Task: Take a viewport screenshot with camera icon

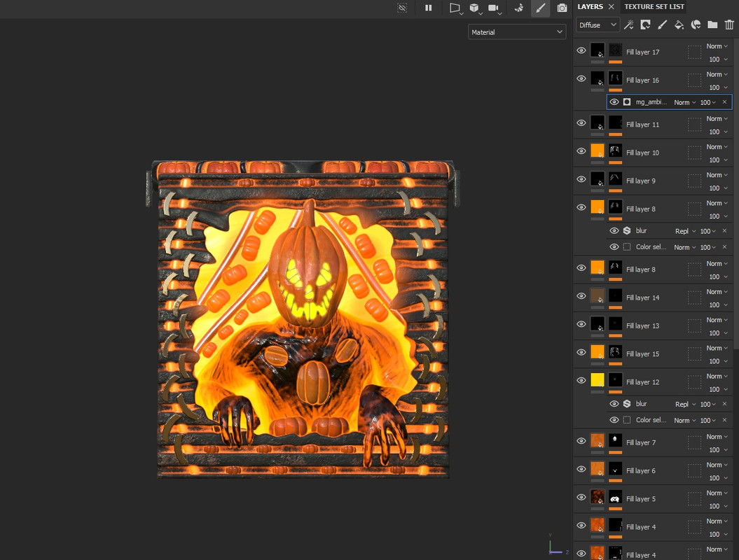Action: tap(562, 8)
